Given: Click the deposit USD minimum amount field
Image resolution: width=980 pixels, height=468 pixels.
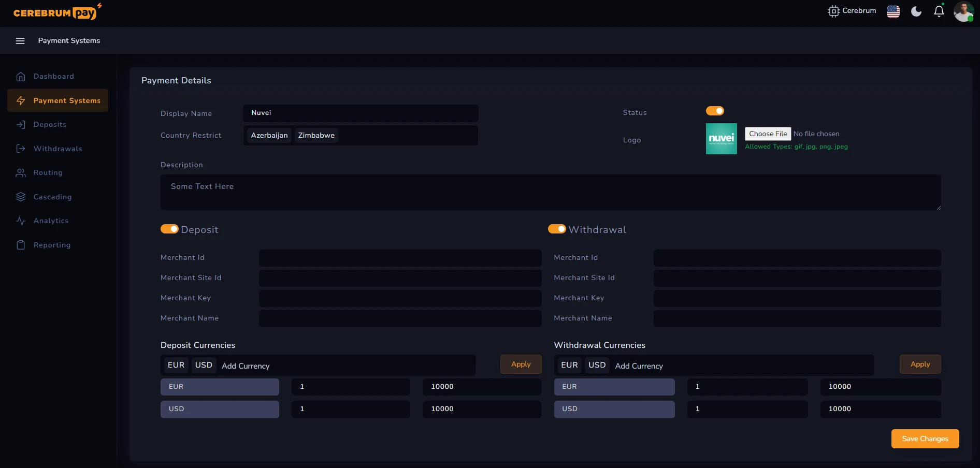Looking at the screenshot, I should pos(351,409).
